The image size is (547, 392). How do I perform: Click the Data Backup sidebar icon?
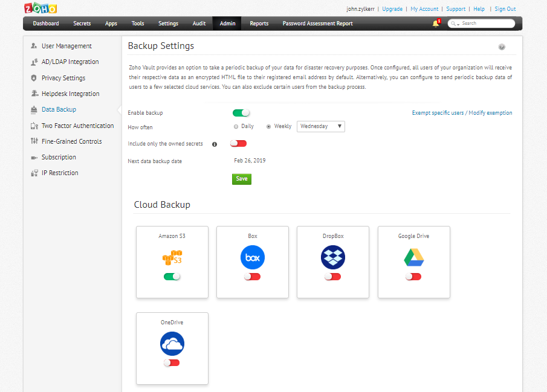[x=34, y=109]
